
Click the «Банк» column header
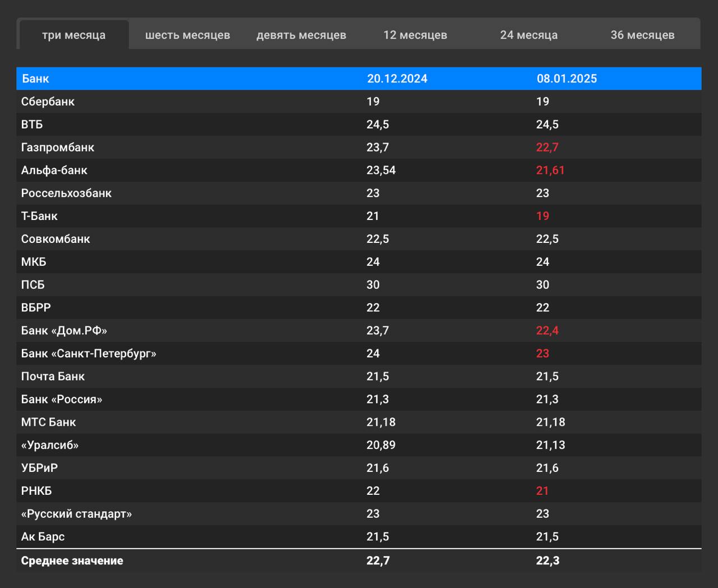pos(35,79)
